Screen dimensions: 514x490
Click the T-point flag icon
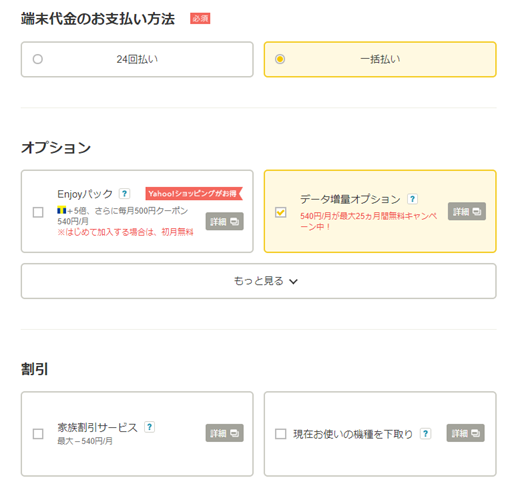pos(62,210)
